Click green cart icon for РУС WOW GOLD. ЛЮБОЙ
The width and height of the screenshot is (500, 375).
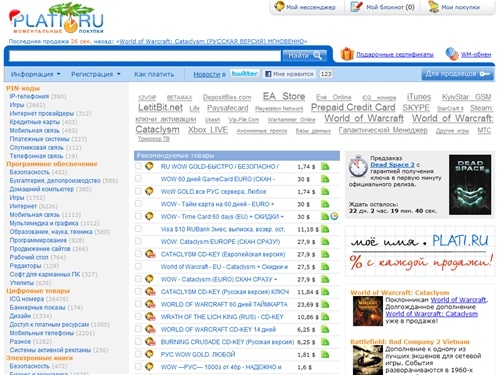(x=325, y=354)
